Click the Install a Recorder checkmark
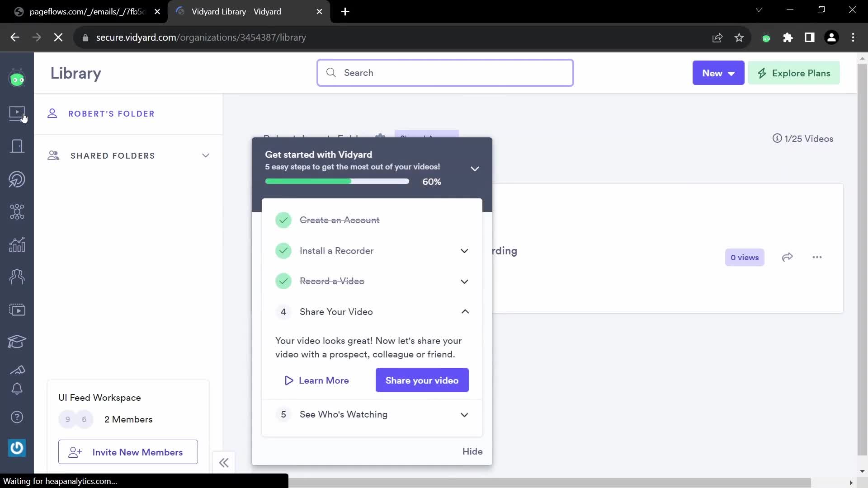868x488 pixels. [x=283, y=251]
